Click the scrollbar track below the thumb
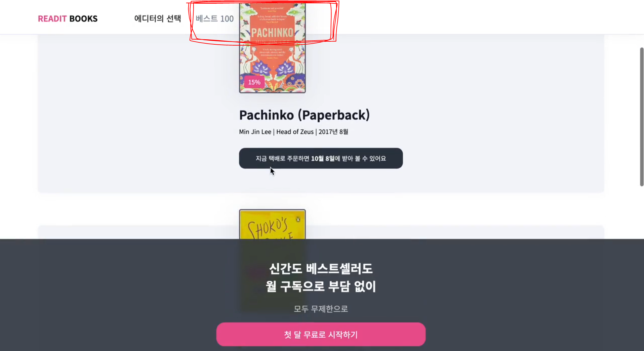 coord(641,269)
